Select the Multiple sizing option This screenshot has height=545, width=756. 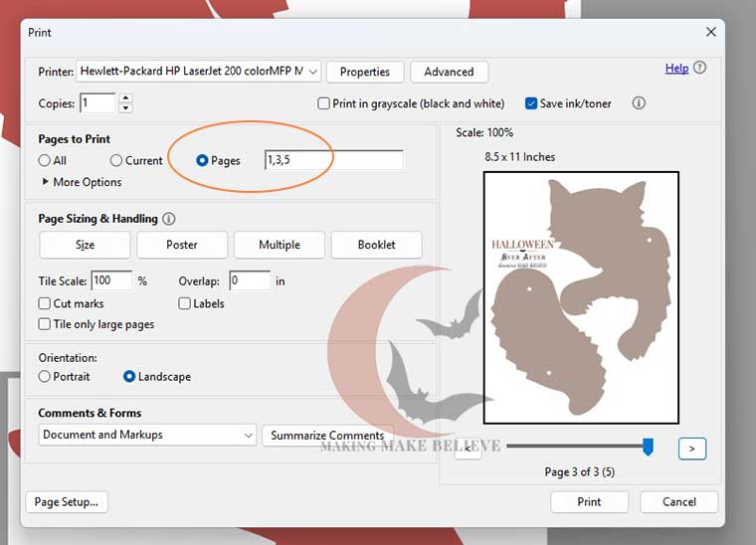280,245
